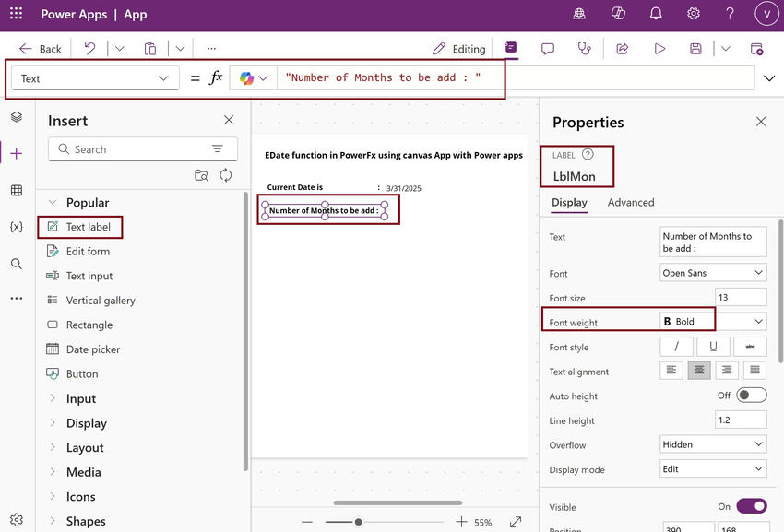The image size is (784, 532).
Task: Click the zoom slider handle
Action: 358,522
